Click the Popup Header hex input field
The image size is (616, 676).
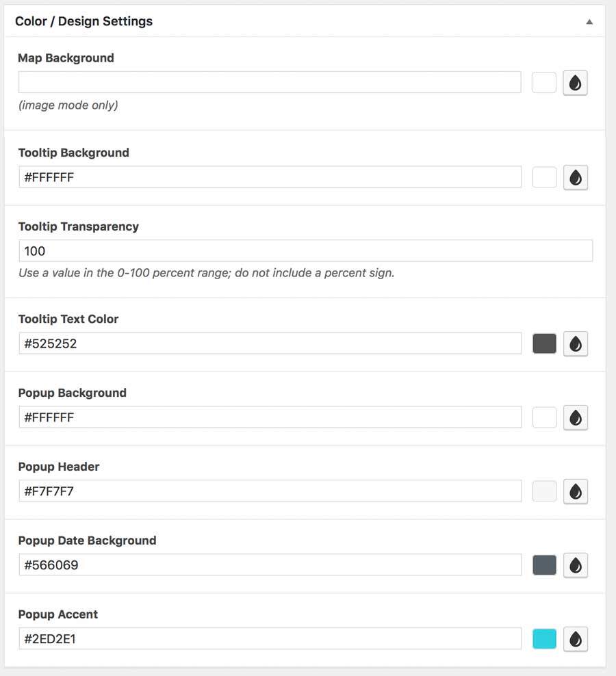pyautogui.click(x=270, y=491)
